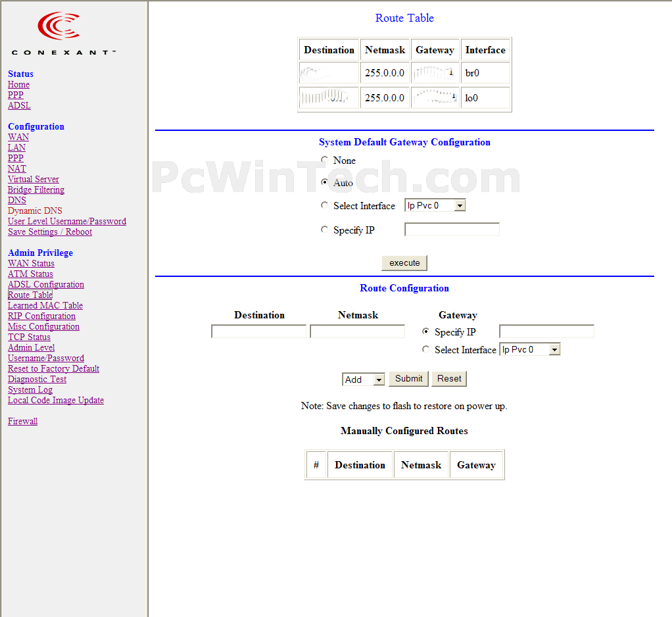This screenshot has height=617, width=672.
Task: Focus the route Gateway Specify IP field
Action: [x=547, y=332]
